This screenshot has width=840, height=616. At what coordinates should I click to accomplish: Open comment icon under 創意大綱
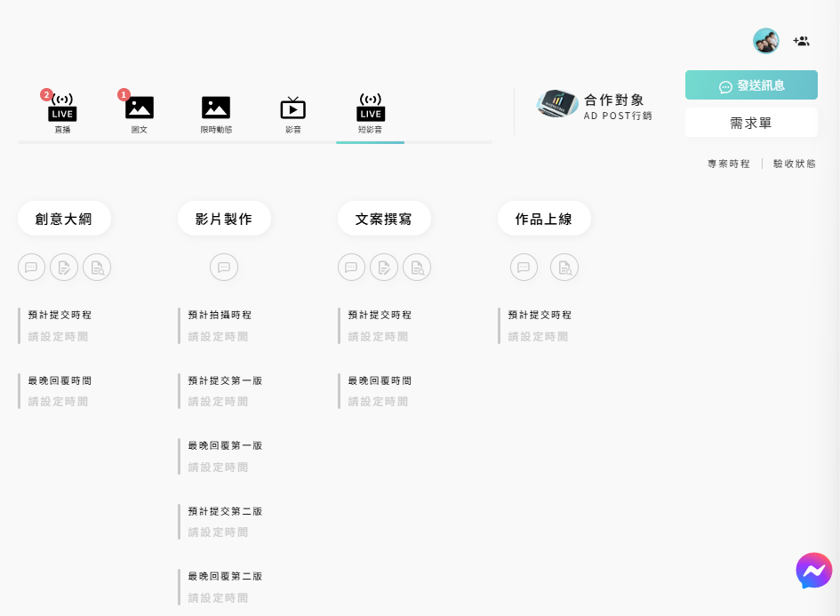(32, 268)
